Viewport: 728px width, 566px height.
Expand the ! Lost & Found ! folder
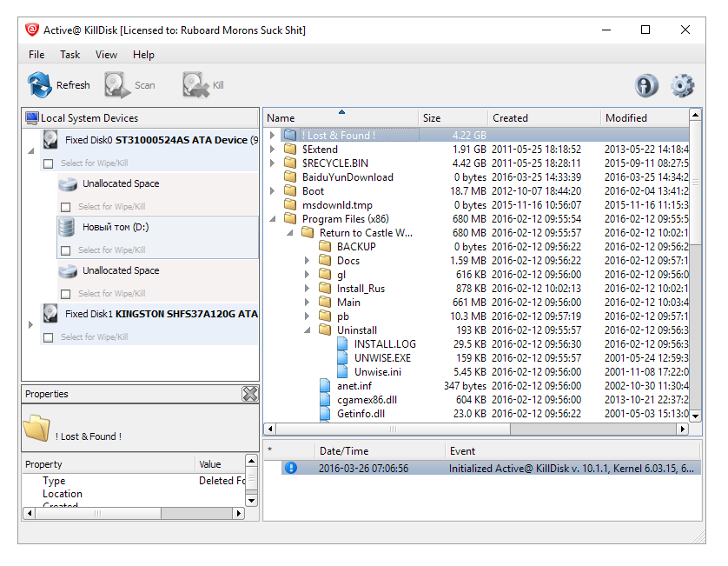273,135
